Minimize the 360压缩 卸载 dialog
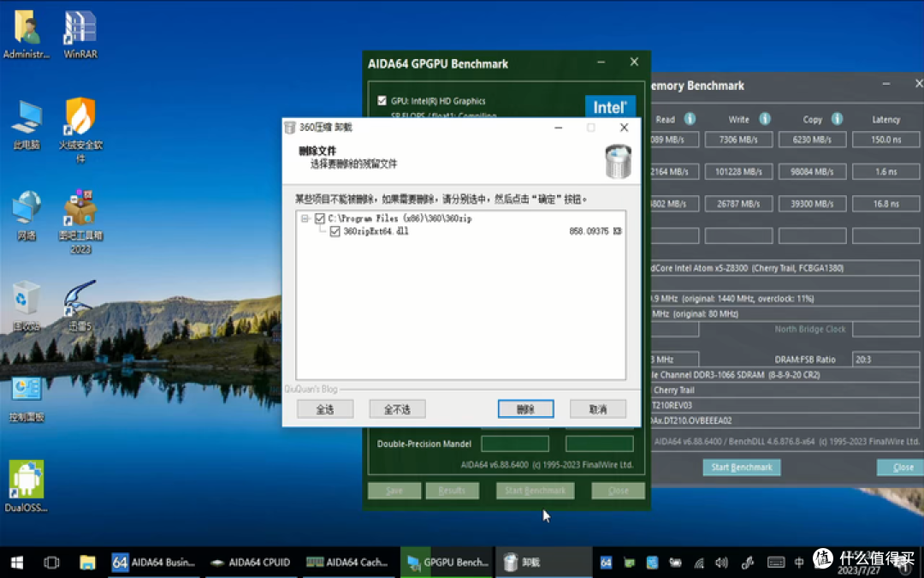The height and width of the screenshot is (578, 924). [559, 128]
